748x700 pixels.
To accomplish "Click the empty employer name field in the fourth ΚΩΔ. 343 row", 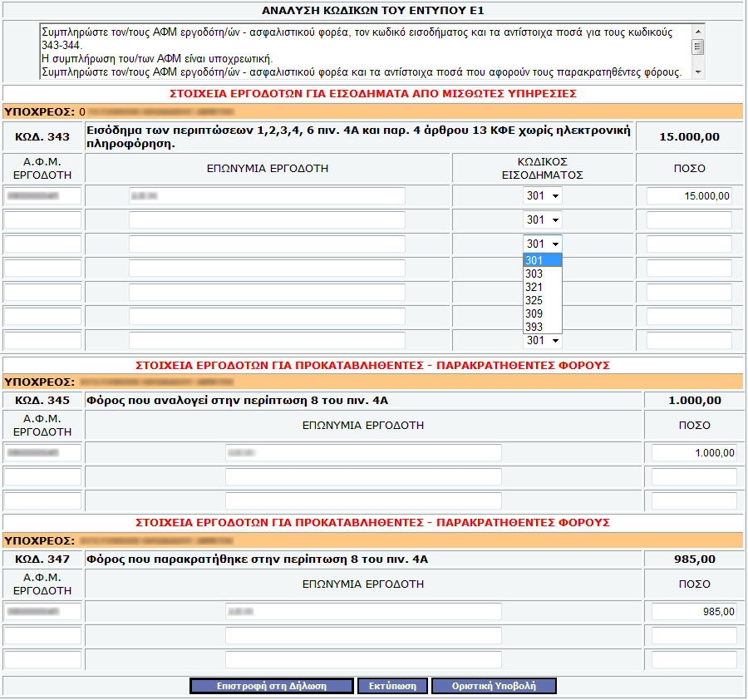I will click(x=267, y=269).
